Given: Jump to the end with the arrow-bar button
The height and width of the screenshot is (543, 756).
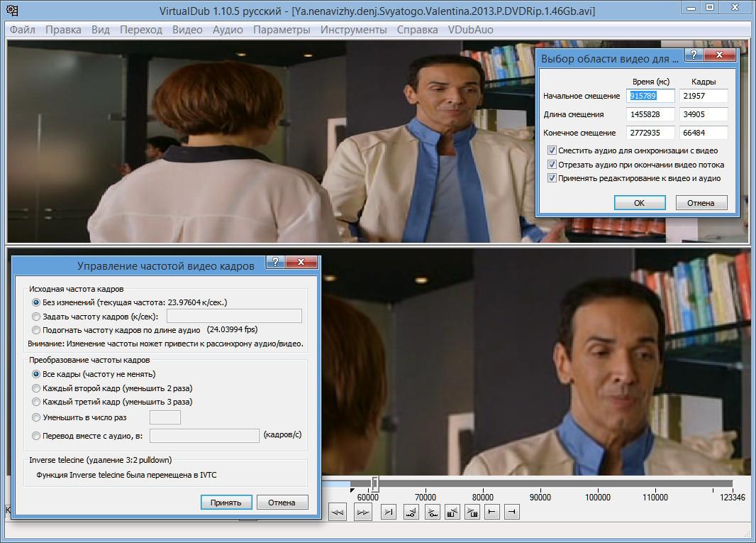Looking at the screenshot, I should click(388, 512).
